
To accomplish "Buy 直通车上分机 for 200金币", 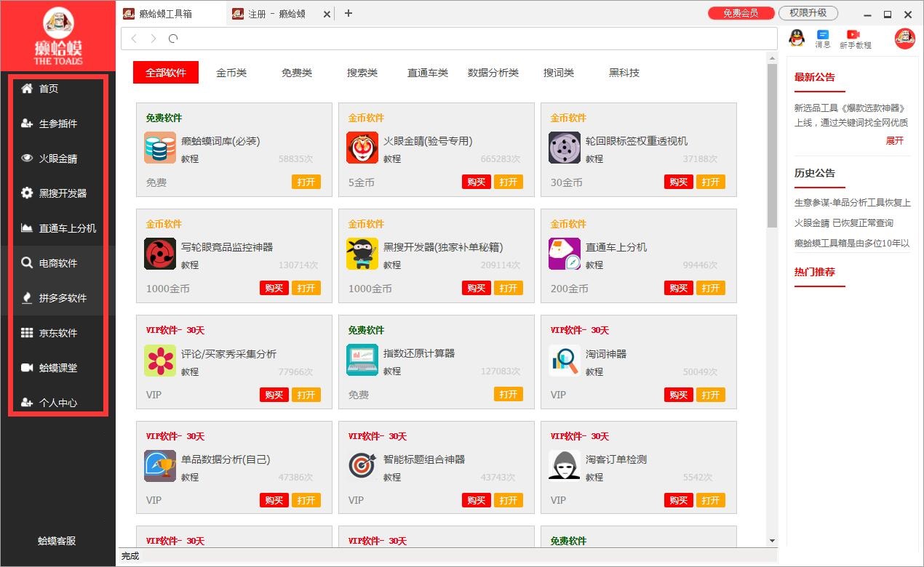I will click(x=679, y=289).
